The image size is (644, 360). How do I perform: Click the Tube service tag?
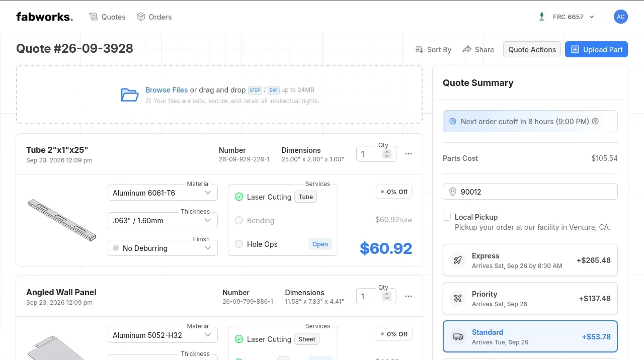(x=305, y=197)
